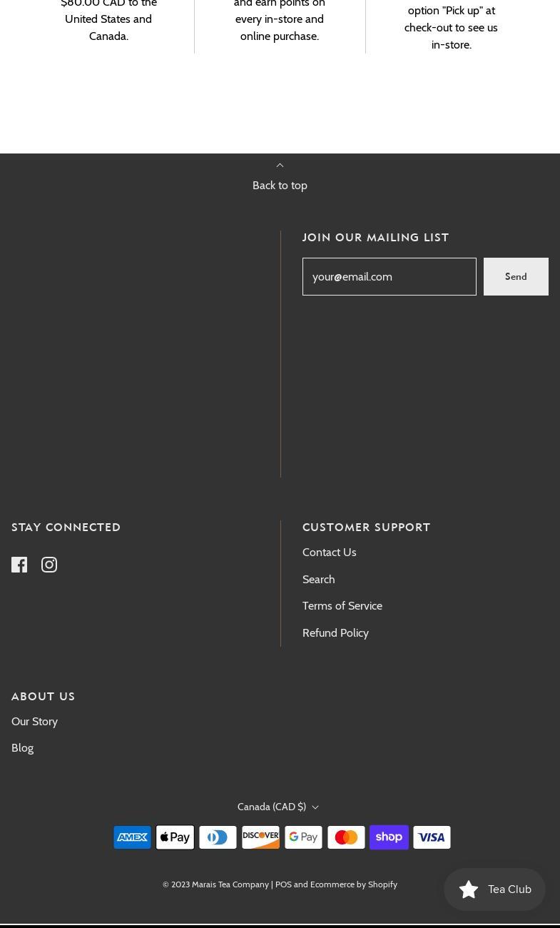Open the Tea Club rewards launcher

pyautogui.click(x=494, y=889)
